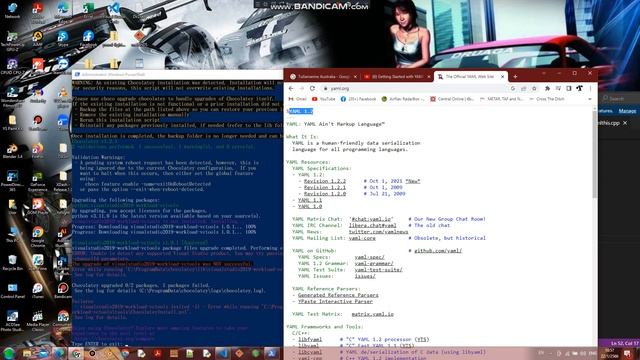Image resolution: width=640 pixels, height=360 pixels.
Task: Open Revision 1.2.2 spec link
Action: tap(324, 181)
